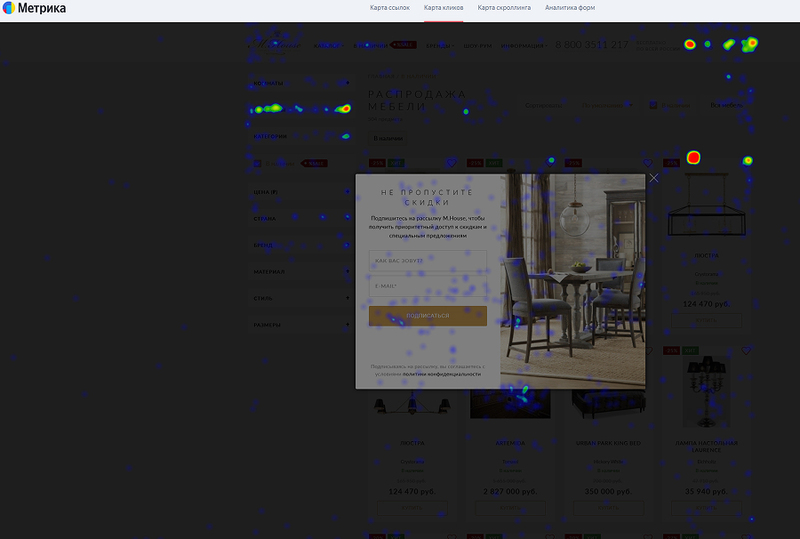Screen dimensions: 800x539
Task: Open the sort order dropdown
Action: tap(608, 105)
